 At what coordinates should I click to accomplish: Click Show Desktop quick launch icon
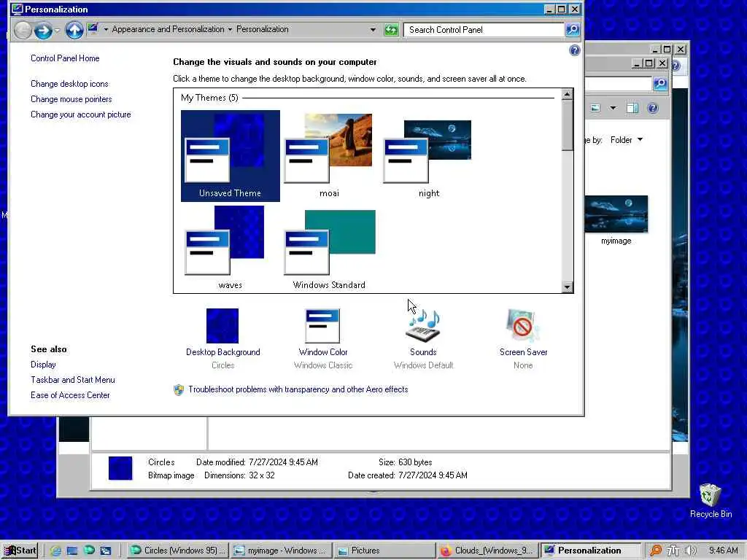click(72, 551)
